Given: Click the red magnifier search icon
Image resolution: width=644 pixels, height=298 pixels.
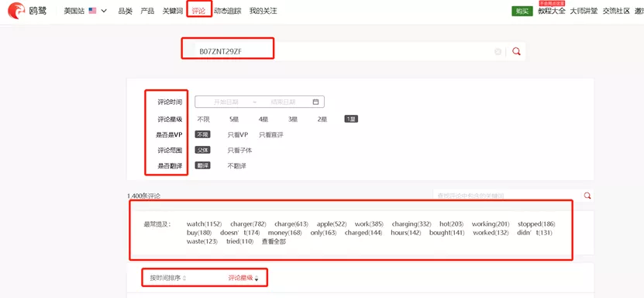Looking at the screenshot, I should (x=516, y=51).
